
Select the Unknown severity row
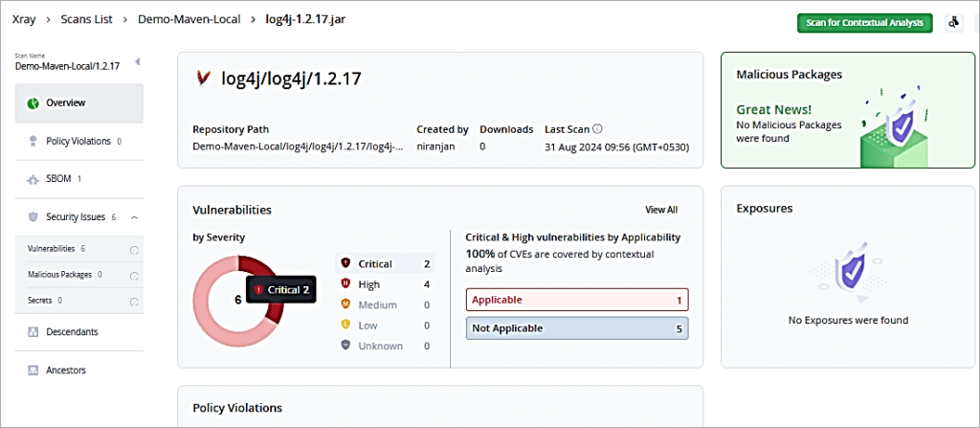(385, 346)
